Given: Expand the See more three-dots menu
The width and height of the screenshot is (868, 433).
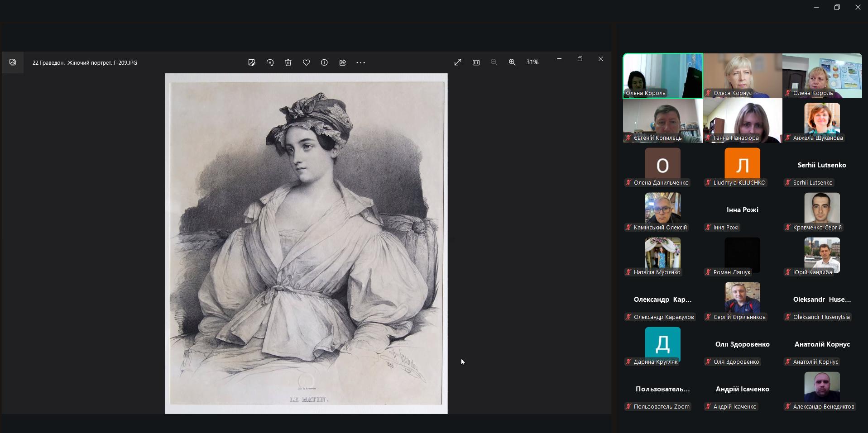Looking at the screenshot, I should 360,62.
